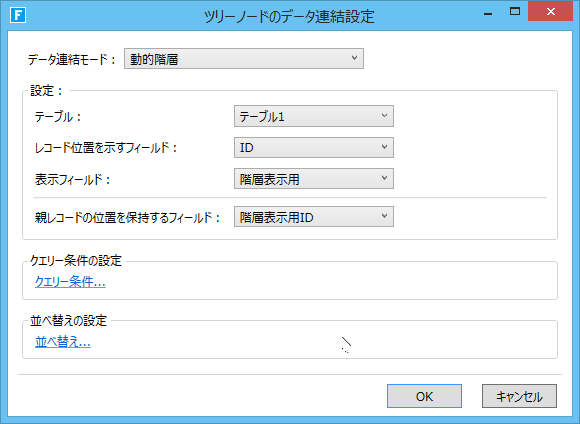Open the 並べ替え... link

click(x=63, y=341)
